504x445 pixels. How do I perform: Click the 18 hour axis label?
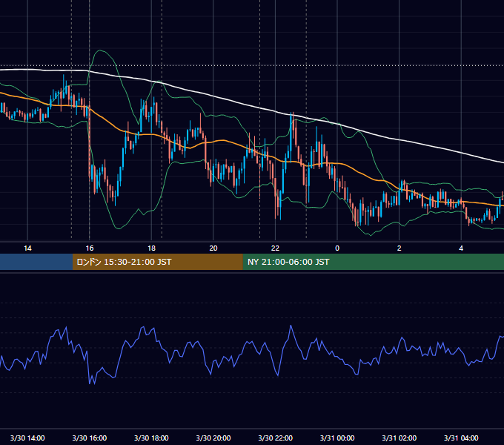(151, 248)
